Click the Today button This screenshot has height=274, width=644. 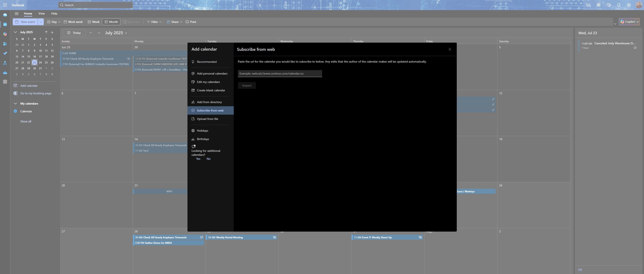pos(74,33)
